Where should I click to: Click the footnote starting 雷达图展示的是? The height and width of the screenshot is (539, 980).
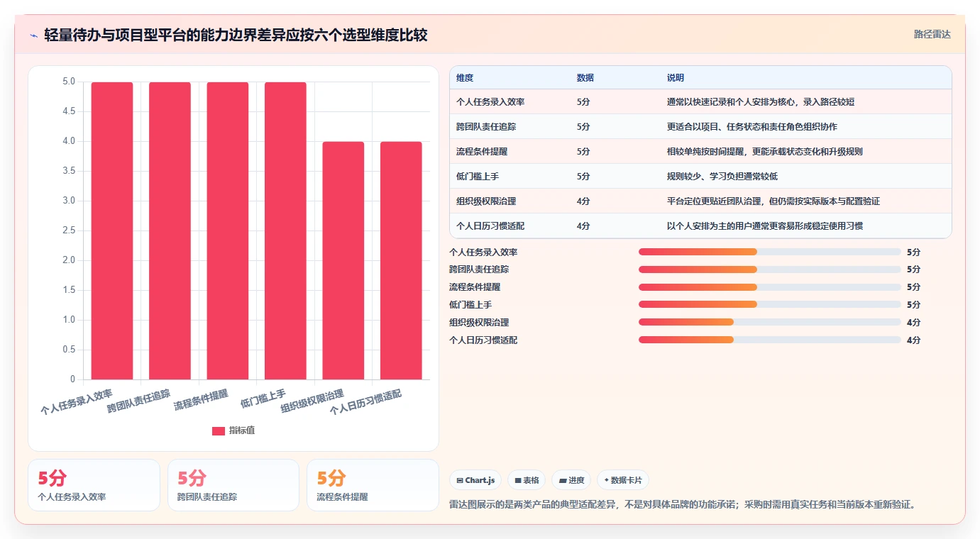(x=684, y=505)
